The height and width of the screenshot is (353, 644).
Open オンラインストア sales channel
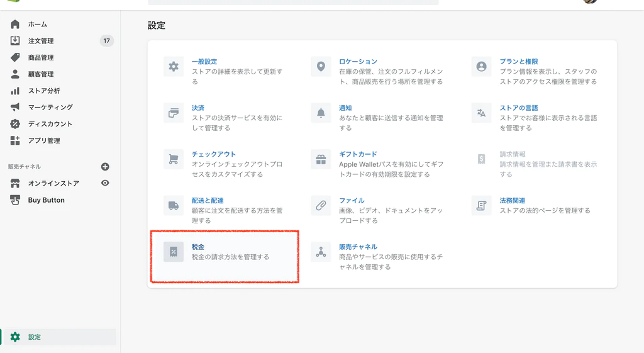tap(53, 183)
